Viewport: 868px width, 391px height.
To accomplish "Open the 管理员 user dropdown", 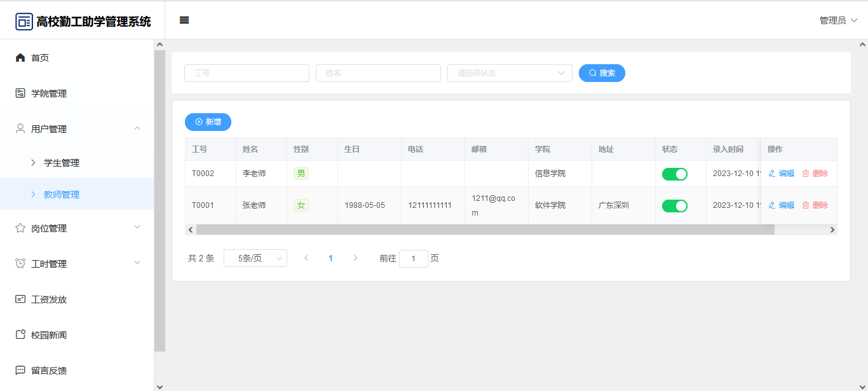I will [838, 20].
